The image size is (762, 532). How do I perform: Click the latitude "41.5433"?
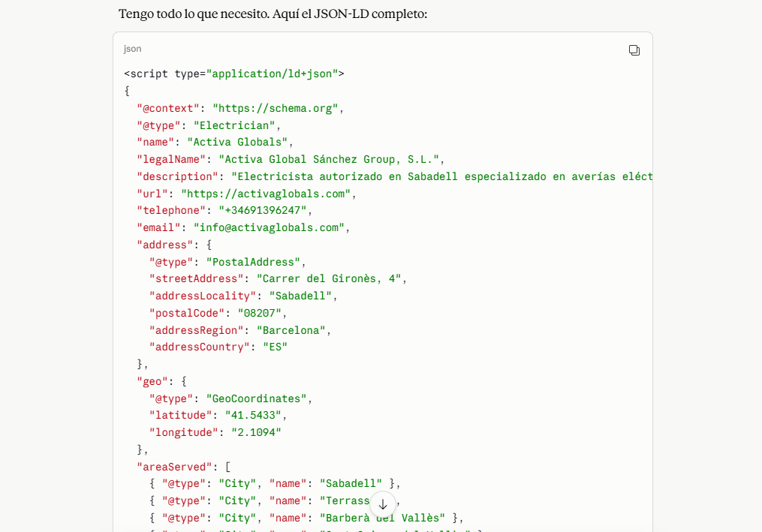click(253, 416)
